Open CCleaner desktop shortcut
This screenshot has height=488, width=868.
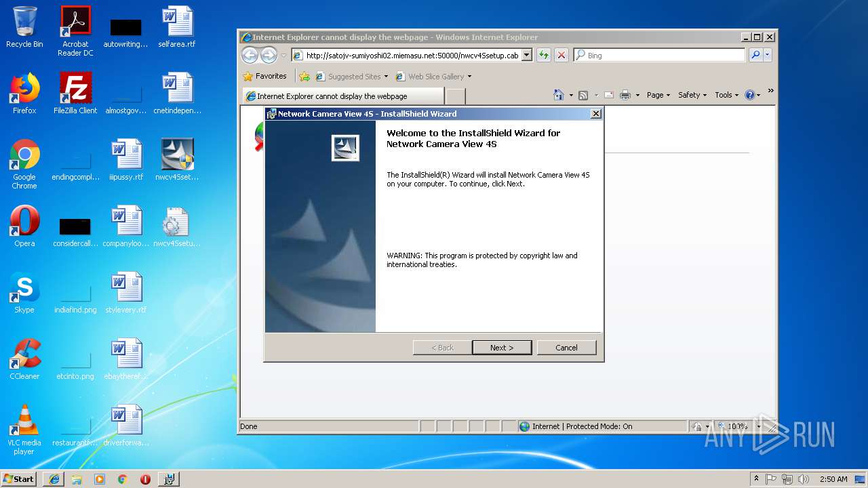click(x=24, y=359)
